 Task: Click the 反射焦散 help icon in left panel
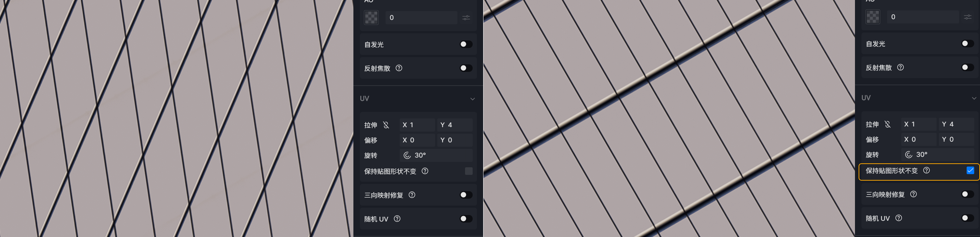pyautogui.click(x=399, y=68)
